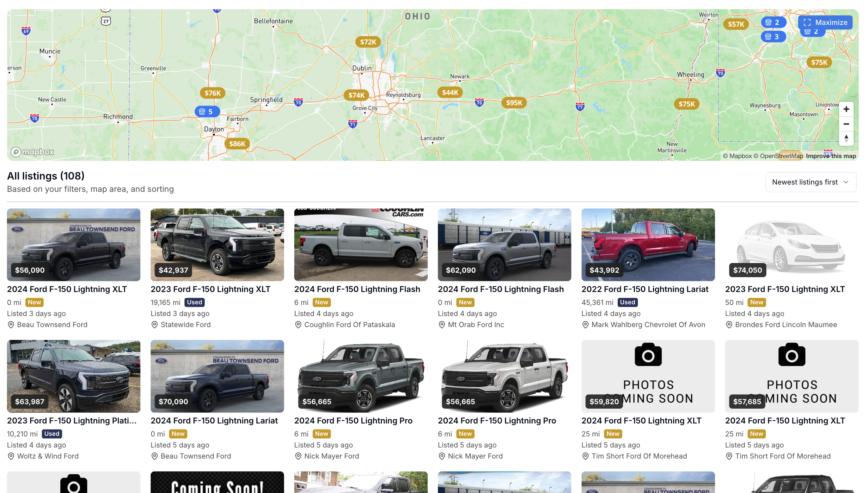Click the map zoom in plus button
The height and width of the screenshot is (493, 868).
(x=846, y=109)
